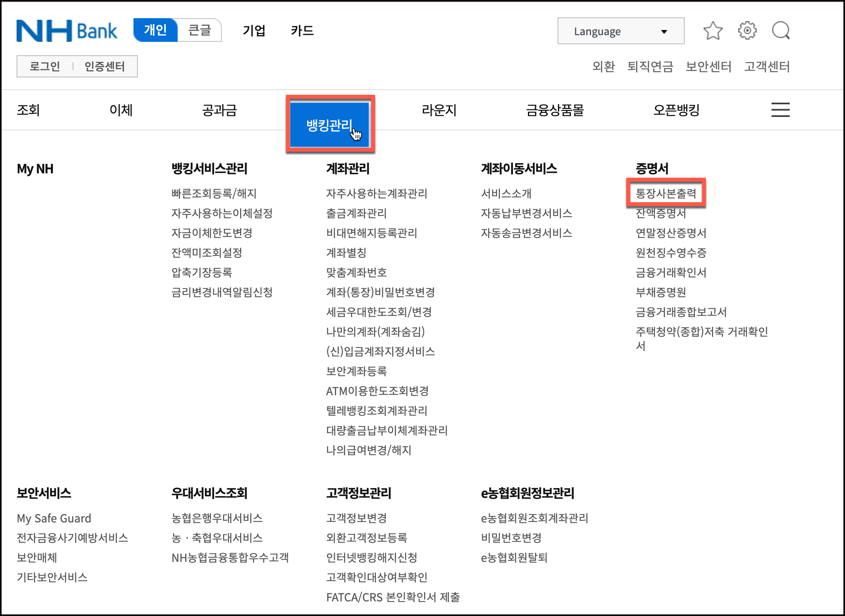The image size is (845, 616).
Task: Click 잔액미조회설정
Action: (x=207, y=253)
